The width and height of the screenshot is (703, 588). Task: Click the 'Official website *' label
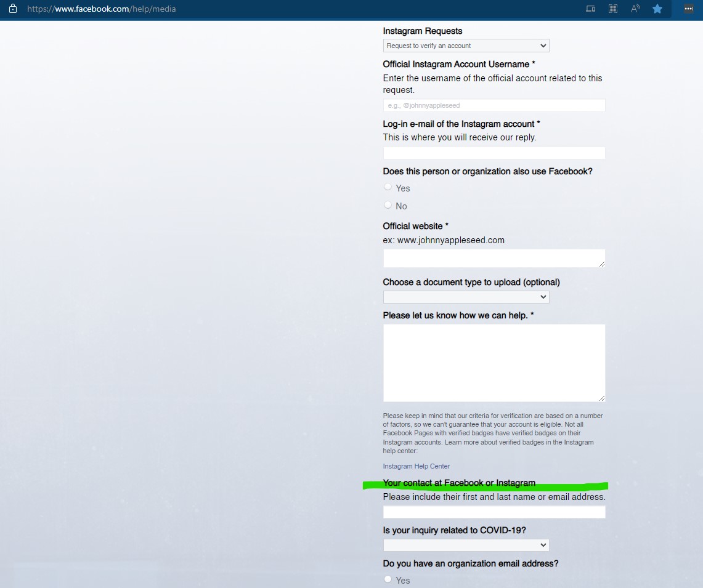tap(416, 226)
